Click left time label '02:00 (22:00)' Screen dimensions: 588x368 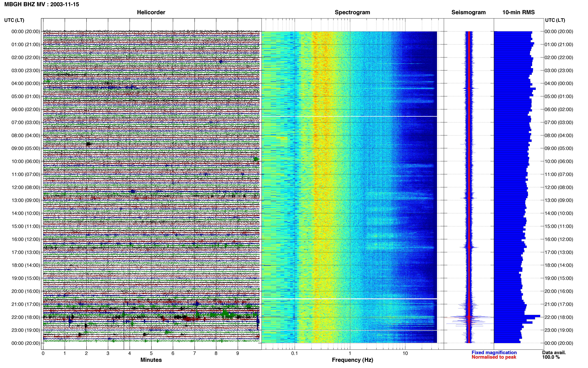[26, 57]
